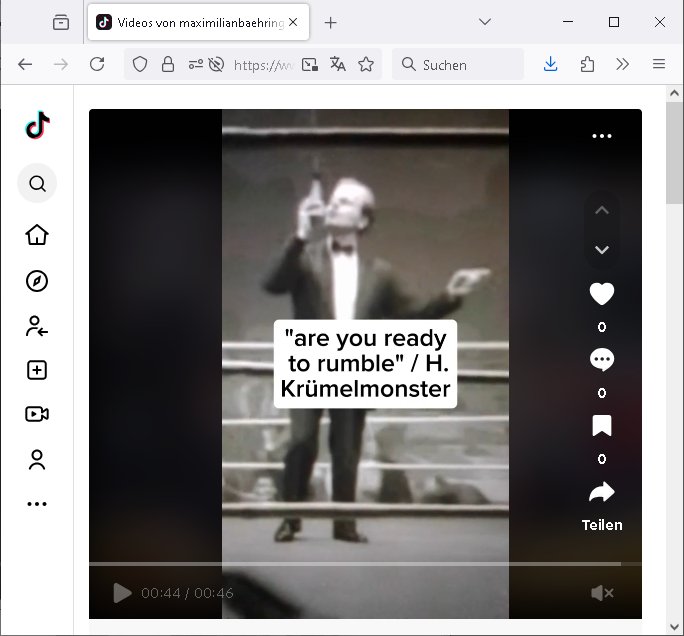Play the paused video
Viewport: 684px width, 636px height.
pos(122,593)
